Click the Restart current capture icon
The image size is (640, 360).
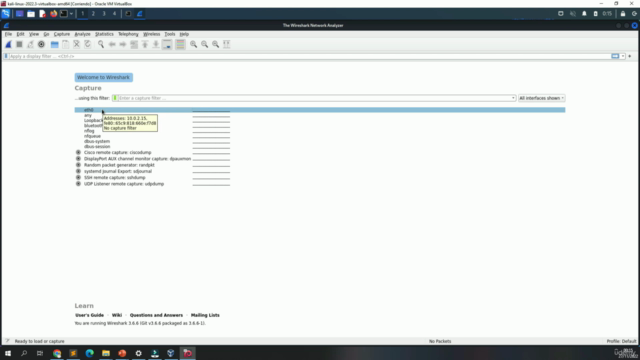(x=30, y=44)
